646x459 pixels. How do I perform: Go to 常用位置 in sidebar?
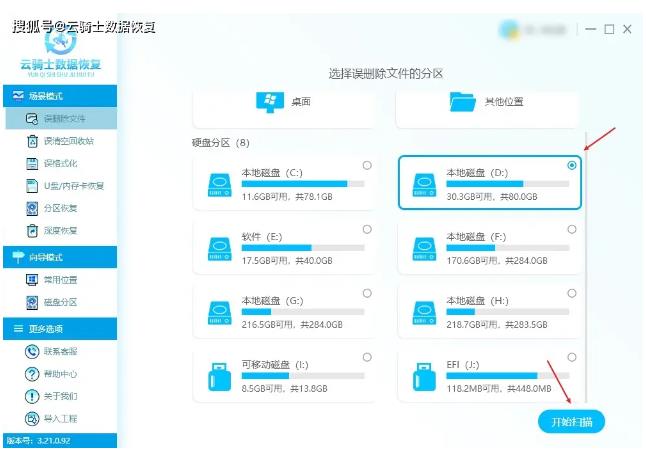click(60, 280)
